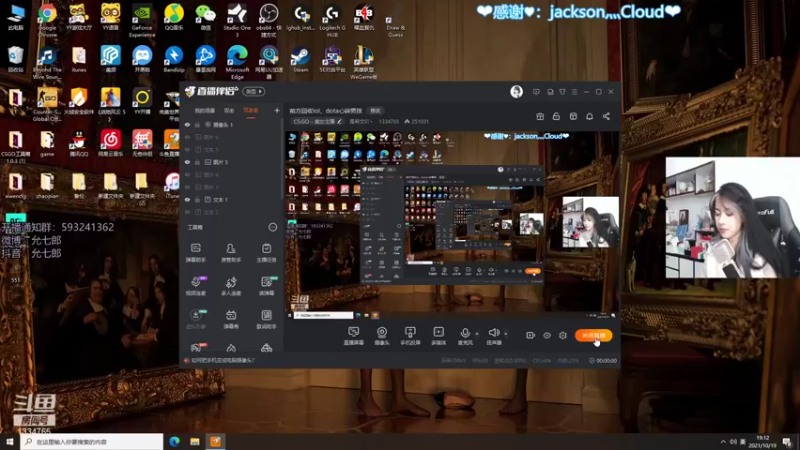Open the mode dropdown beside the app logo
Viewport: 800px width, 450px height.
point(254,92)
